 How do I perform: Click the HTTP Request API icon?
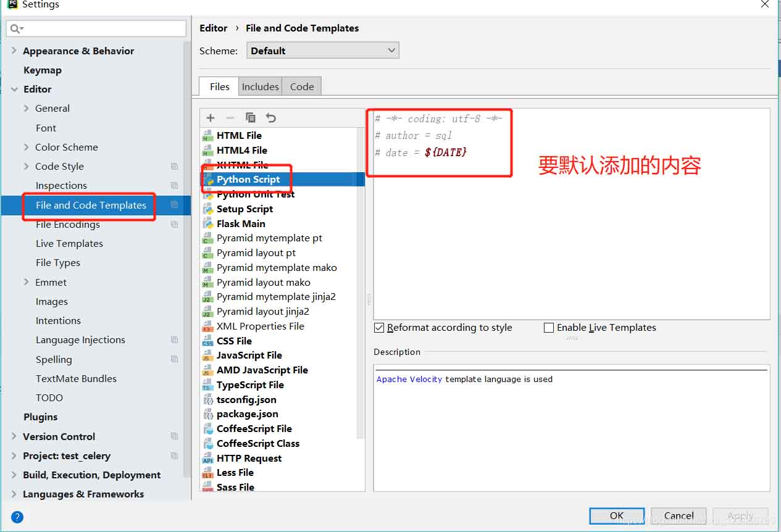pyautogui.click(x=207, y=459)
